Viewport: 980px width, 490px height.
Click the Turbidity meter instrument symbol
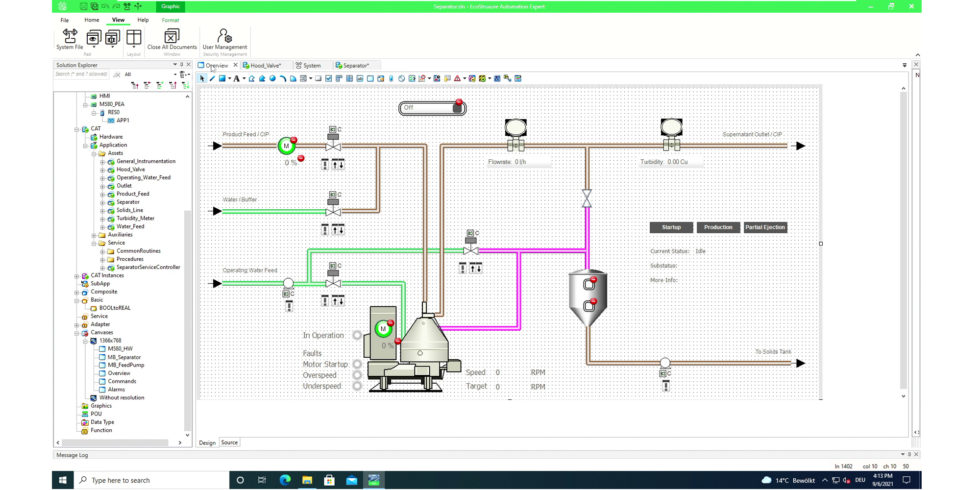click(670, 129)
